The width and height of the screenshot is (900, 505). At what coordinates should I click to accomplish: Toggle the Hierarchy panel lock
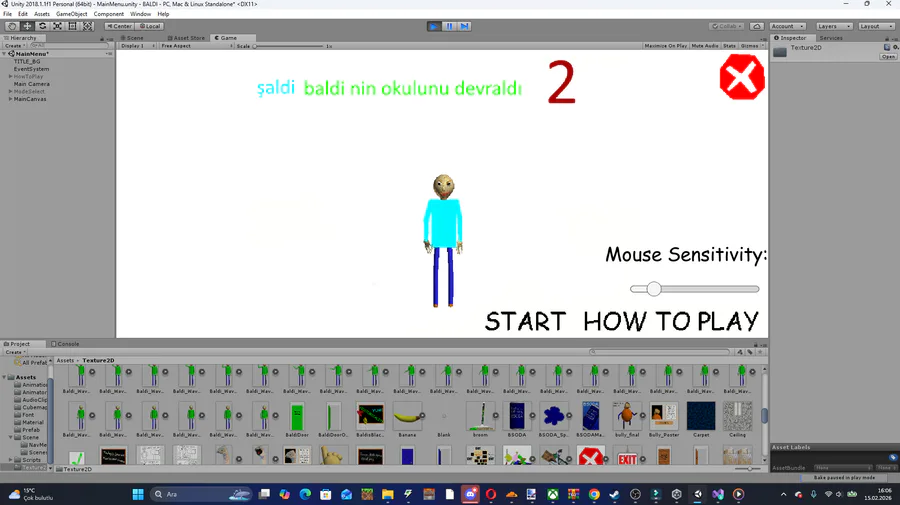[x=102, y=38]
